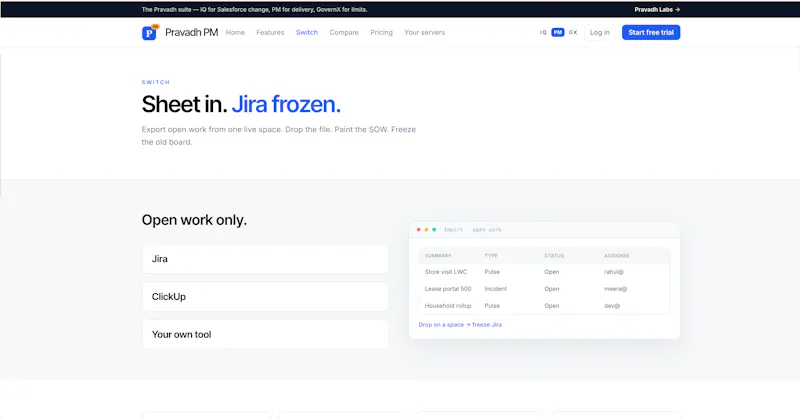Click the Lease portal 500 row summary
800x419 pixels.
click(448, 289)
